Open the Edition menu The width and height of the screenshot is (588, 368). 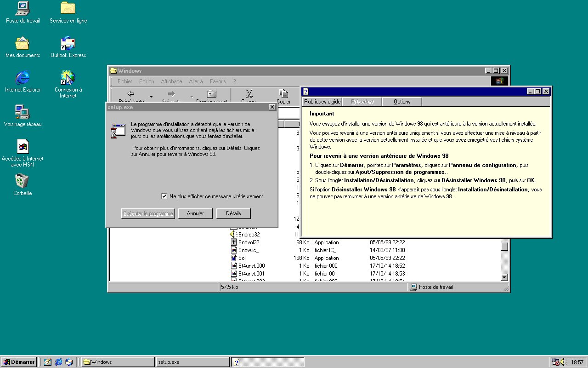coord(147,81)
